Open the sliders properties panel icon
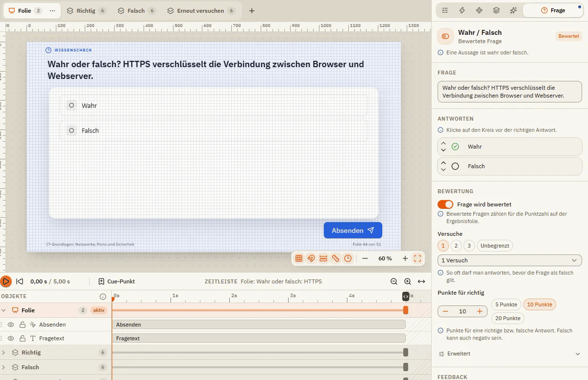The height and width of the screenshot is (380, 588). tap(445, 10)
